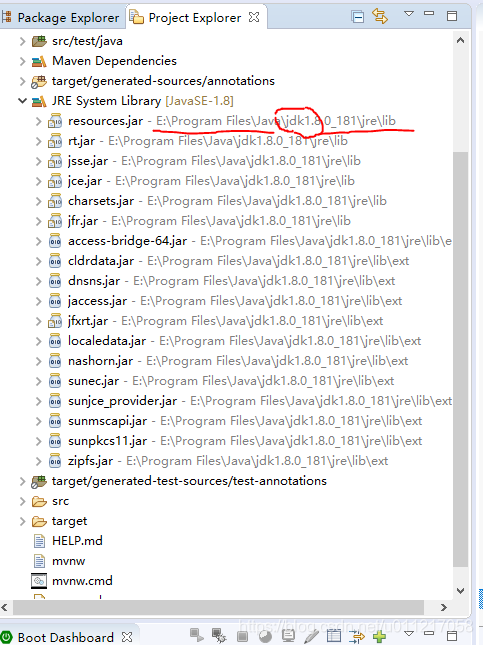Image resolution: width=483 pixels, height=645 pixels.
Task: Click the Boot Dashboard start/restart icon
Action: pos(196,635)
